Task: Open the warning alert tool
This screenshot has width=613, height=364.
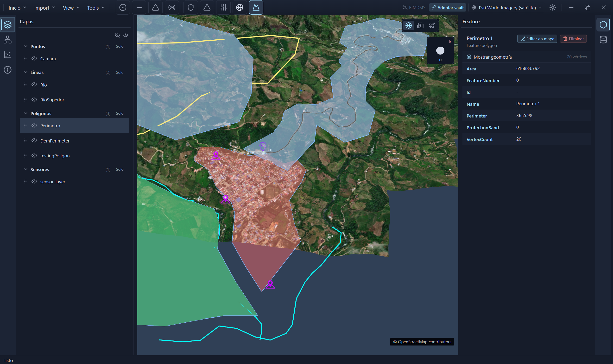Action: click(x=207, y=8)
